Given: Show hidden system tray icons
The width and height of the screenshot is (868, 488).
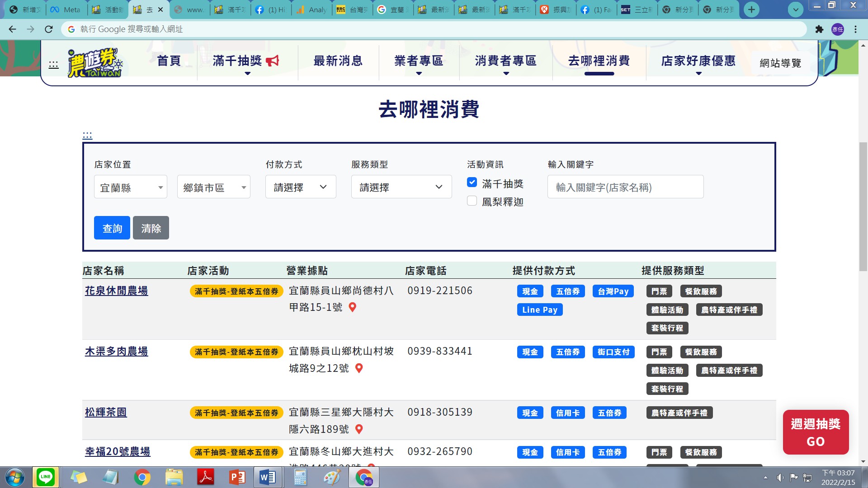Looking at the screenshot, I should [x=765, y=478].
